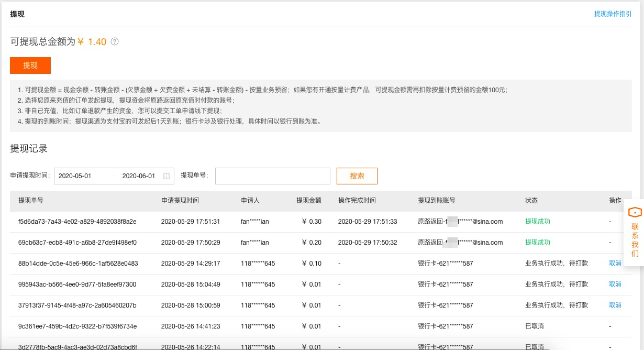644x350 pixels.
Task: Focus the 提现单号 input field
Action: point(273,176)
